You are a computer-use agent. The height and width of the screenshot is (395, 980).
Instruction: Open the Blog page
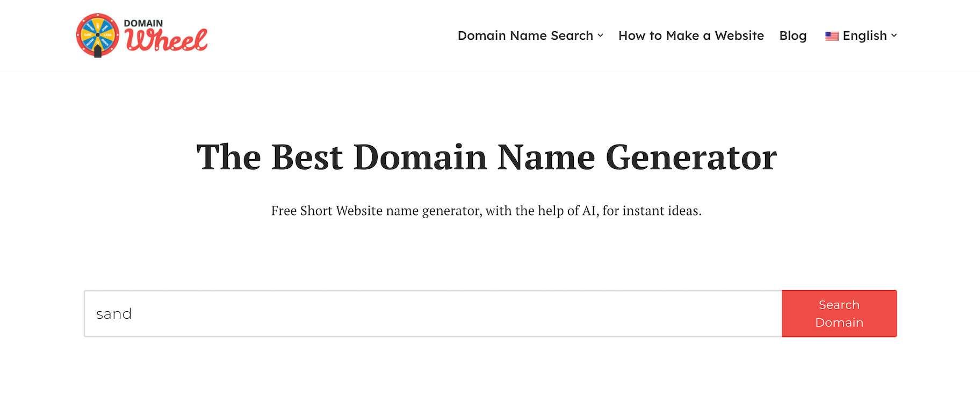(793, 35)
